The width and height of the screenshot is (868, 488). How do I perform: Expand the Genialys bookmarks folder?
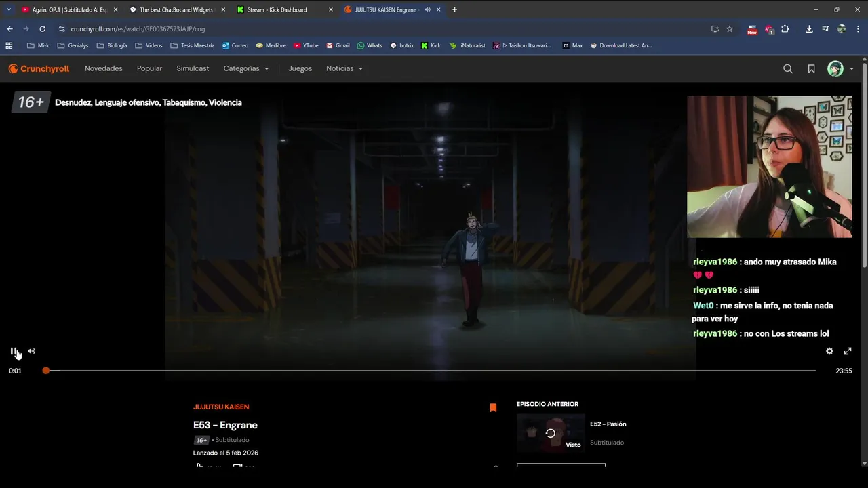click(x=73, y=45)
